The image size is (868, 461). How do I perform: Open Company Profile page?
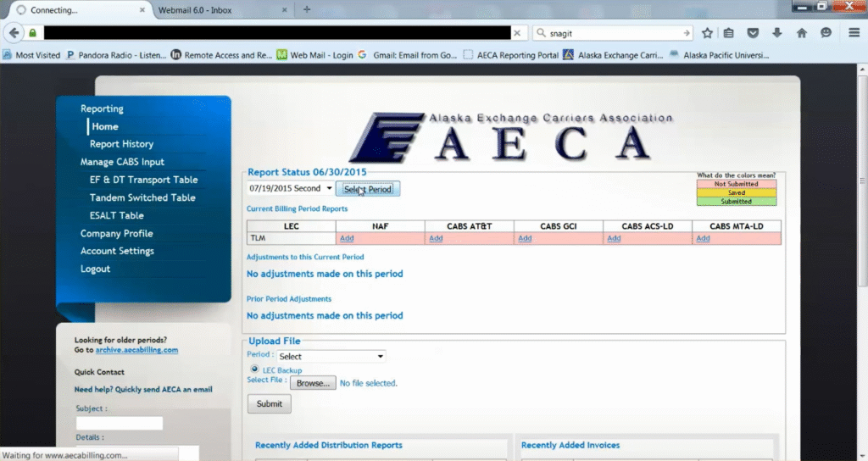coord(117,233)
